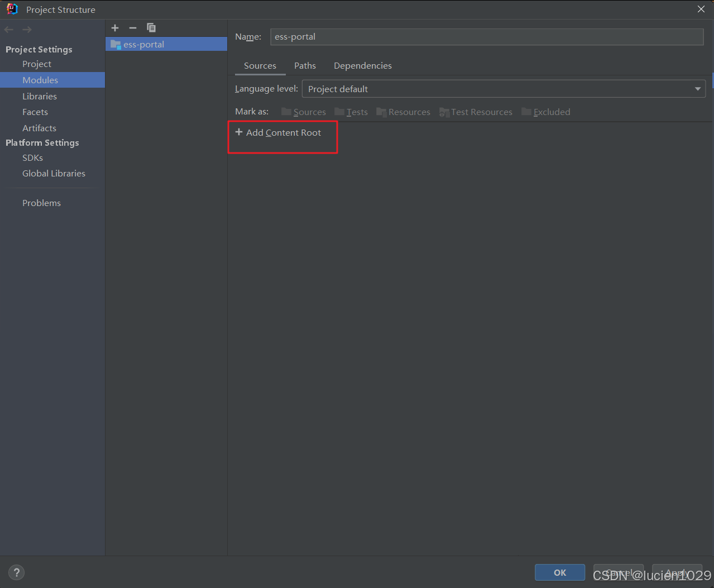714x588 pixels.
Task: Switch to the Paths tab
Action: point(305,66)
